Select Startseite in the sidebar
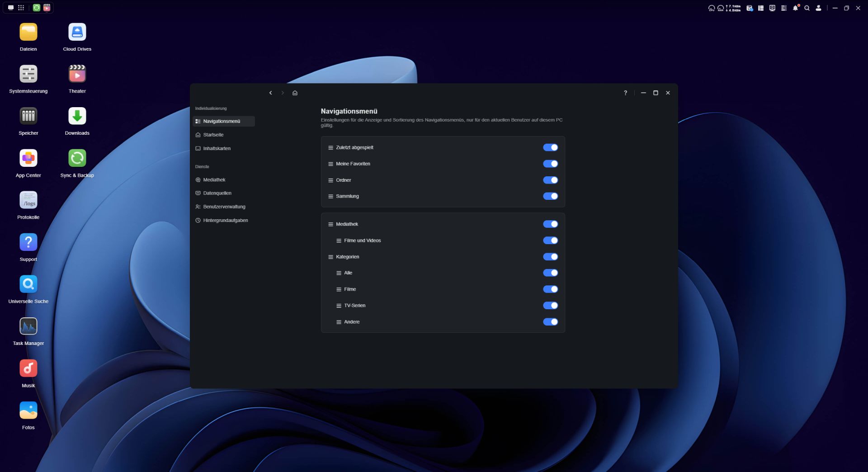Image resolution: width=868 pixels, height=472 pixels. [x=213, y=135]
